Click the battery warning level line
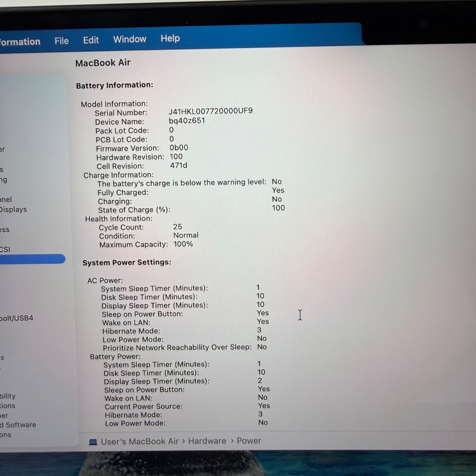The width and height of the screenshot is (476, 476). (182, 183)
